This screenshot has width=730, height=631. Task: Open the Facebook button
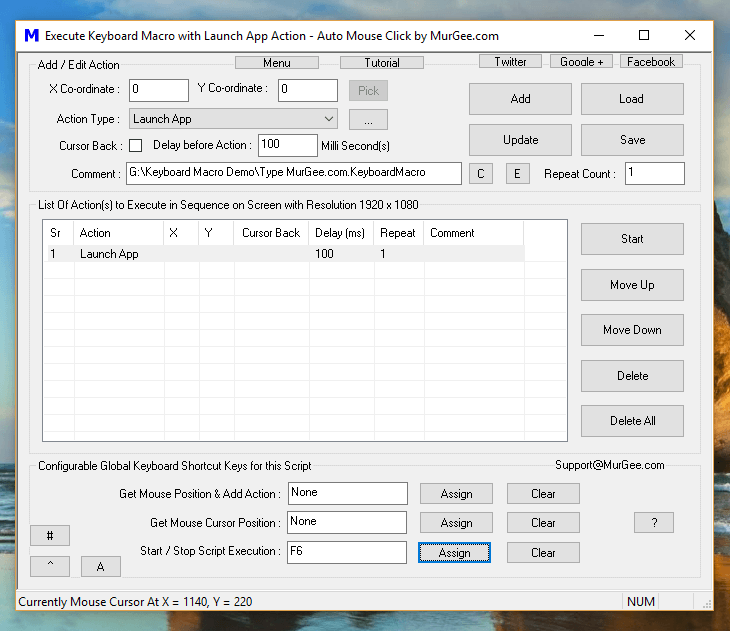point(651,61)
